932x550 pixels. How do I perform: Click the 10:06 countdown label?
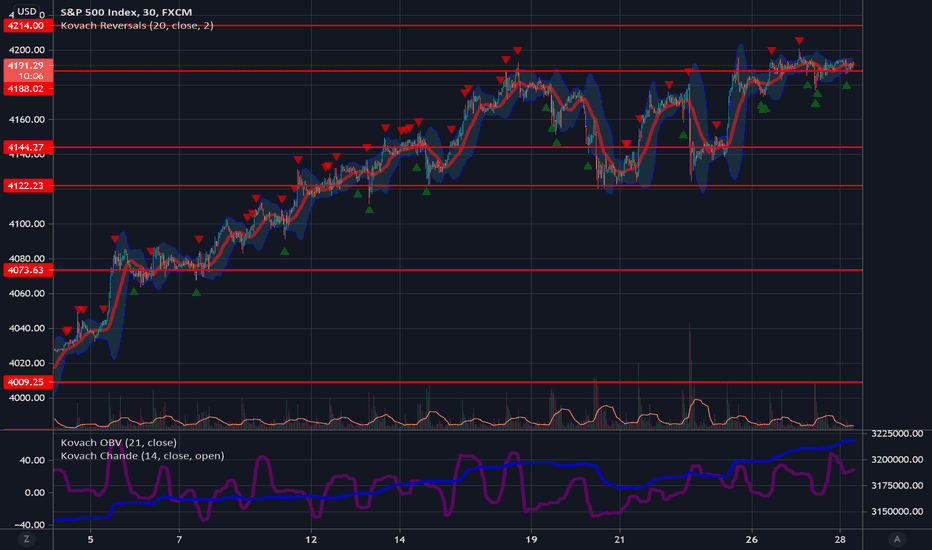(x=31, y=76)
